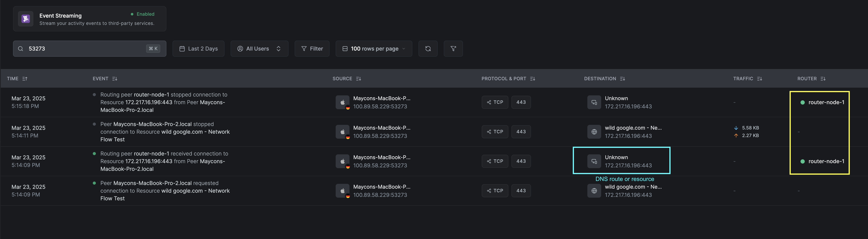Click router-node-1 in the first row
868x239 pixels.
(x=826, y=102)
